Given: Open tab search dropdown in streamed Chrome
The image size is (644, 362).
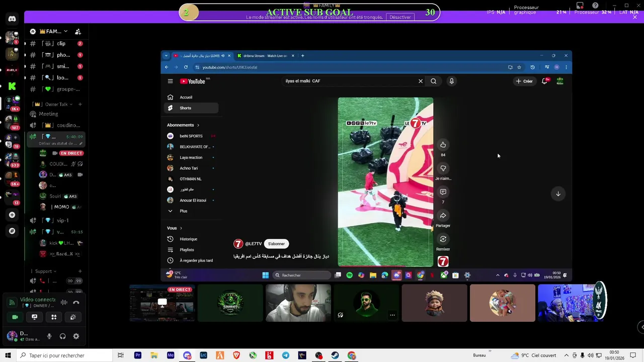Looking at the screenshot, I should 166,56.
